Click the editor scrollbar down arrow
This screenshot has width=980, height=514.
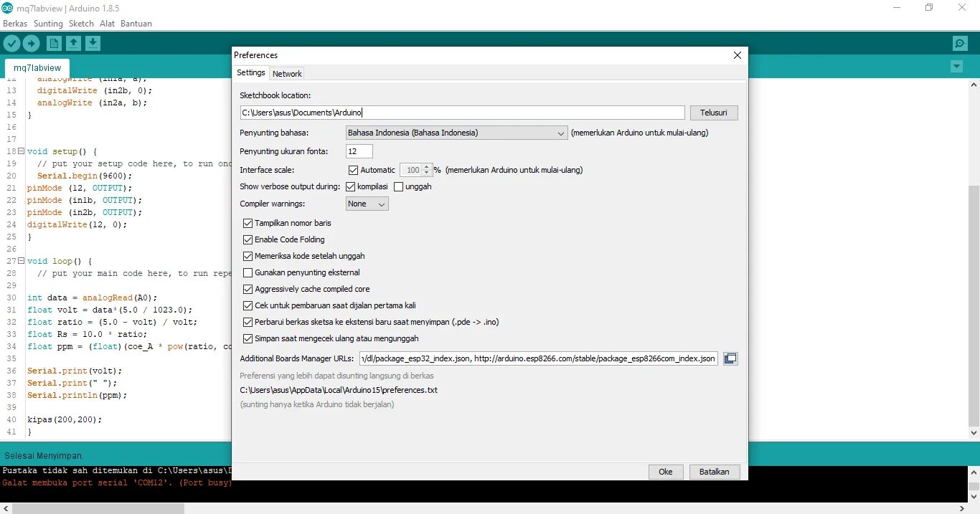click(x=974, y=433)
